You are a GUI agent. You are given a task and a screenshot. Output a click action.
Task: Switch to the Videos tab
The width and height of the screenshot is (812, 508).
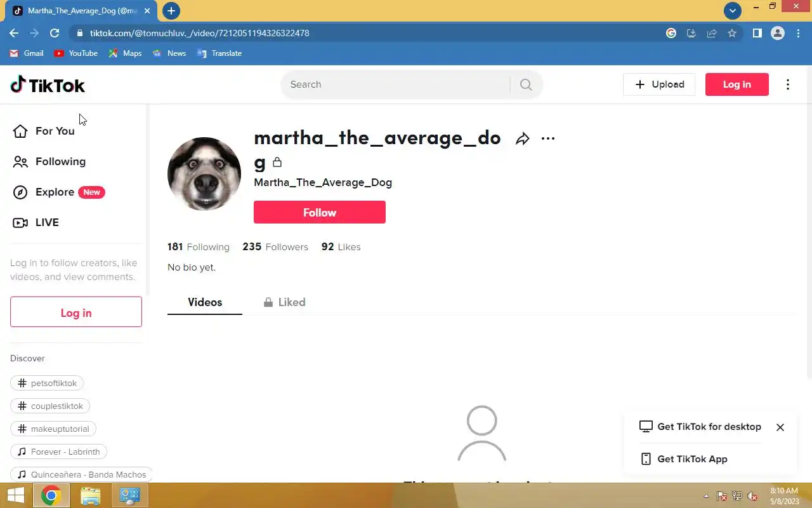(205, 302)
